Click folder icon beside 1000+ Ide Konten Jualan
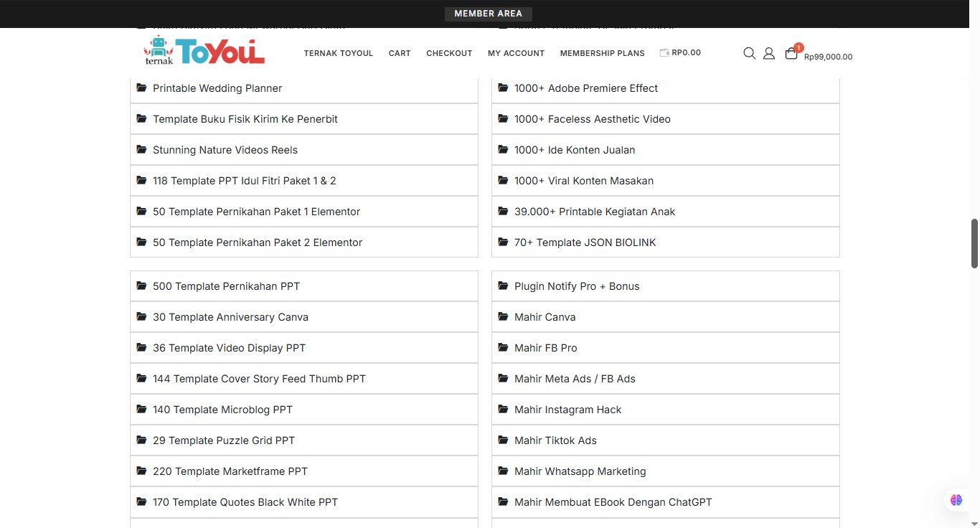 click(503, 150)
